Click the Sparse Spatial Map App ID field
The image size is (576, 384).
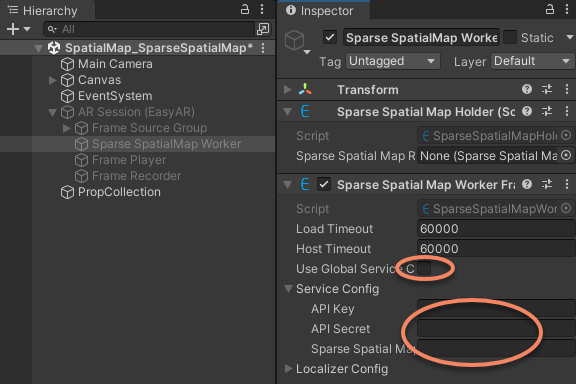pos(496,348)
